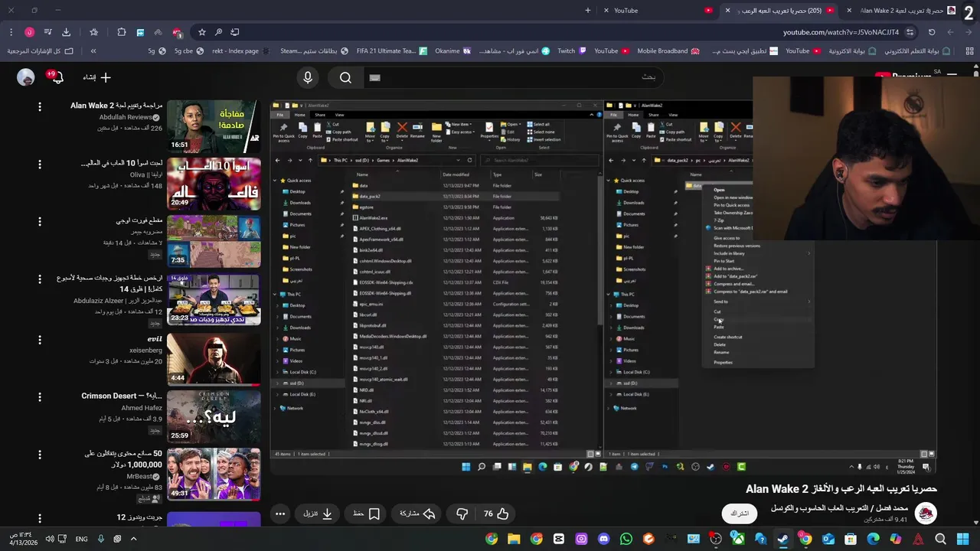Open the all bookmarks folder
The width and height of the screenshot is (980, 551).
41,51
